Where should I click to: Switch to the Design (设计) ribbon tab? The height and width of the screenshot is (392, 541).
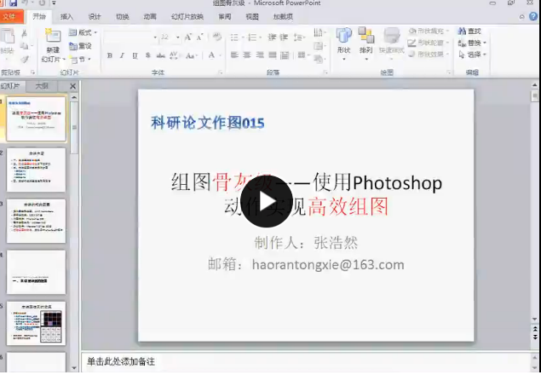95,16
